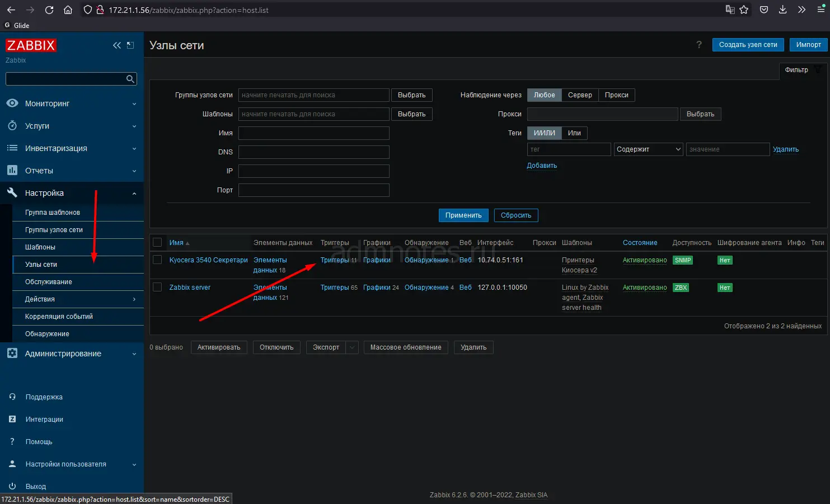
Task: Choose Прокси monitoring option
Action: (616, 95)
